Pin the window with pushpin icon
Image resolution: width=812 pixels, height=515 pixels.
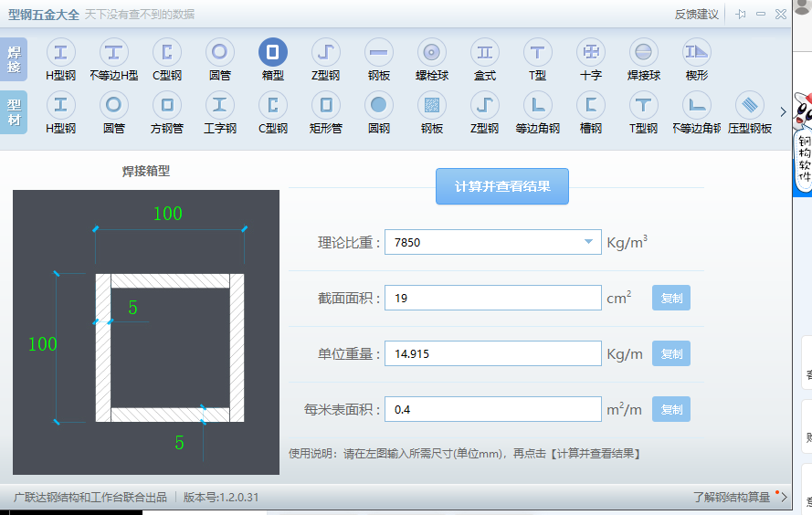(x=741, y=14)
